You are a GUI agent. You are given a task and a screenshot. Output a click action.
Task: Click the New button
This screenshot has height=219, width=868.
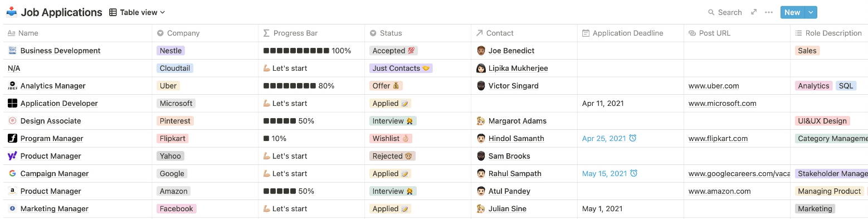click(792, 12)
